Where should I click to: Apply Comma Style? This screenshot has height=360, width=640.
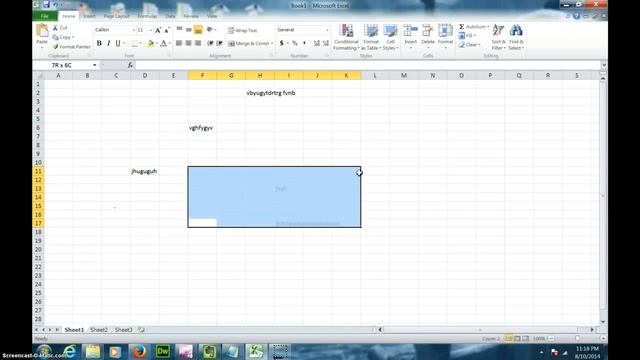304,43
